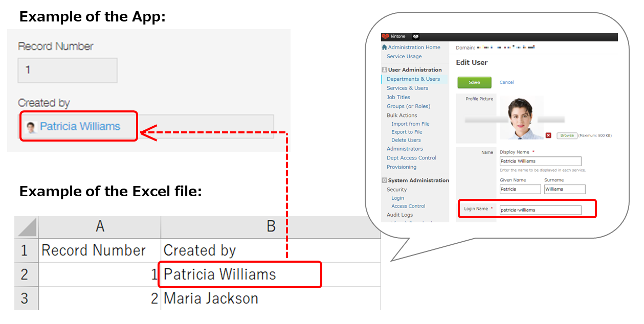644x324 pixels.
Task: Open Groups (or Roles) page
Action: point(408,106)
